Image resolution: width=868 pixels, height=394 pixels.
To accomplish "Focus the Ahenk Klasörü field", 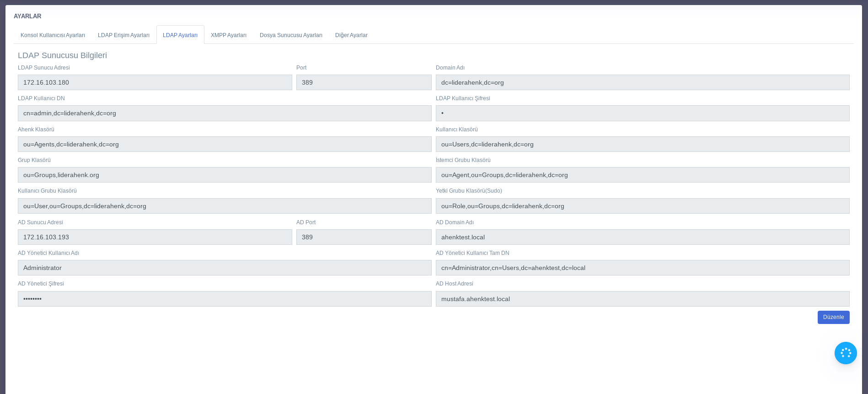I will click(224, 144).
